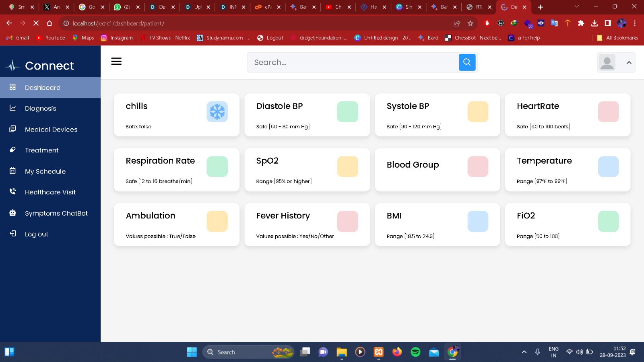644x362 pixels.
Task: Go to Medical Devices in sidebar
Action: click(50, 129)
